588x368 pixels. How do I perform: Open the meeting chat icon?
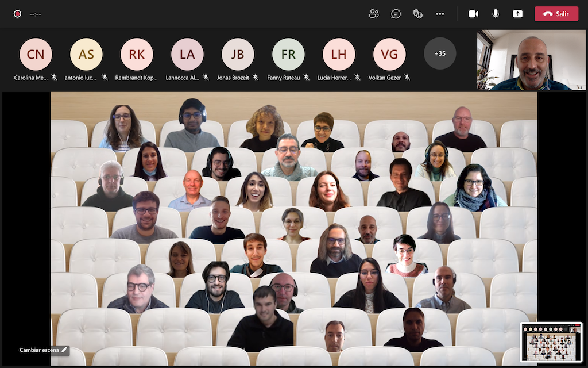pyautogui.click(x=396, y=14)
